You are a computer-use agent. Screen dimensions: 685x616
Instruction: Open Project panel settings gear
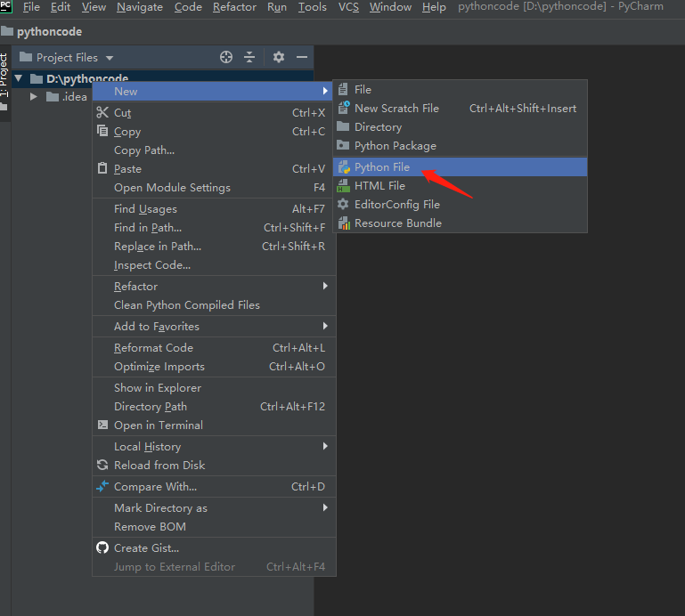point(279,57)
